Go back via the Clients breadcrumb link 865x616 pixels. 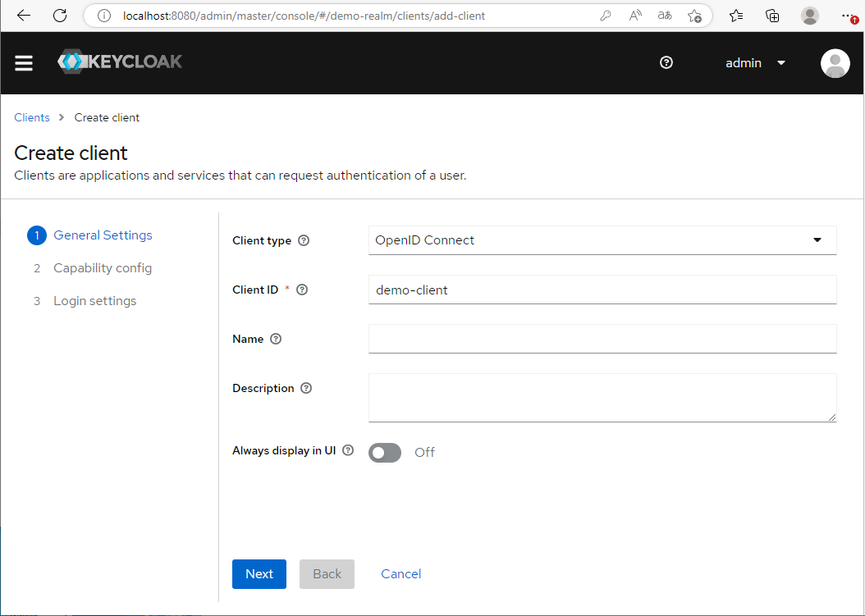[31, 117]
